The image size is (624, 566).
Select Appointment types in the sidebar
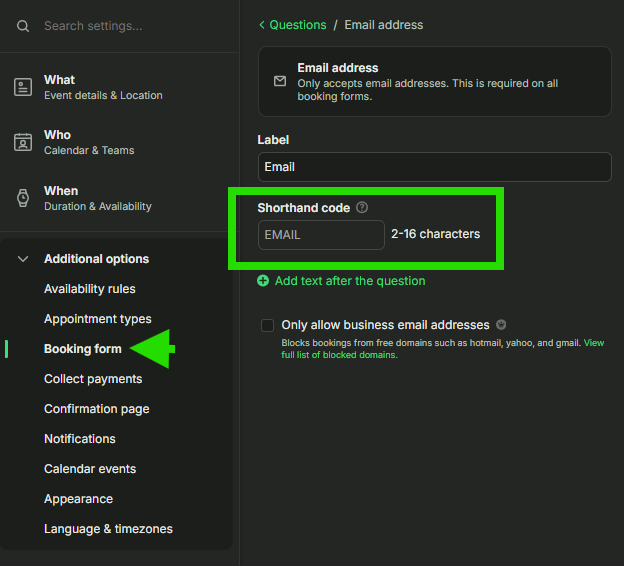97,319
